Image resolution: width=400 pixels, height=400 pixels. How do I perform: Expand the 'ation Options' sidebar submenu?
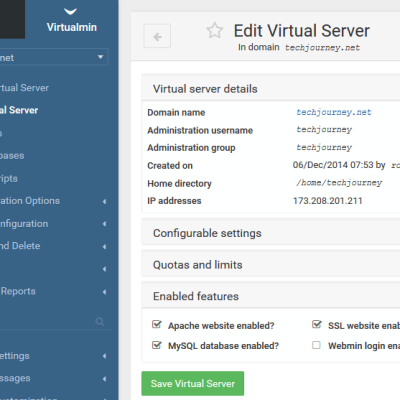pyautogui.click(x=104, y=201)
